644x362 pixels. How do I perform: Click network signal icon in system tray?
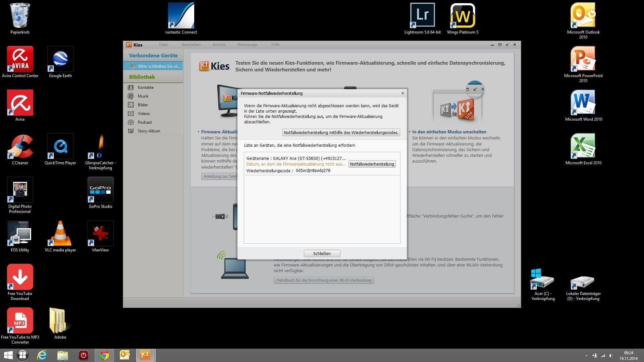click(603, 356)
